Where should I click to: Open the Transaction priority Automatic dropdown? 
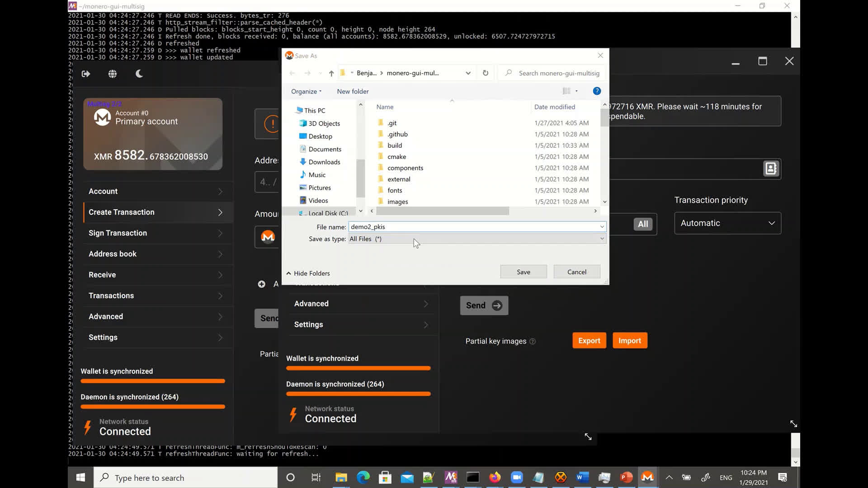point(727,223)
